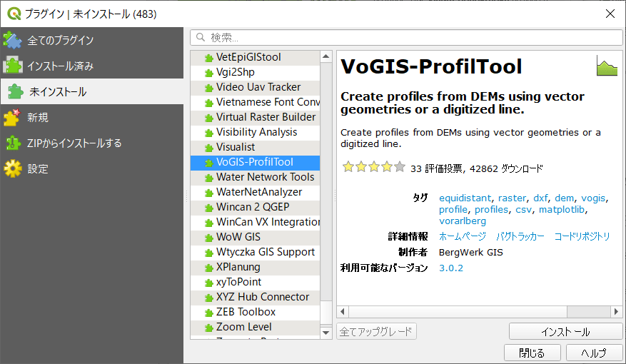Select Wtyczka GIS Support plugin
Image resolution: width=626 pixels, height=364 pixels.
[255, 252]
